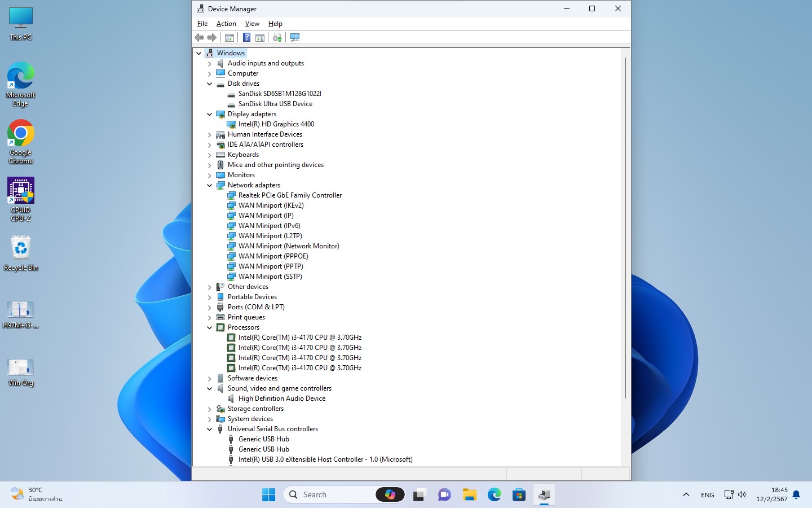This screenshot has height=508, width=812.
Task: Collapse the Display adapters category
Action: coord(210,114)
